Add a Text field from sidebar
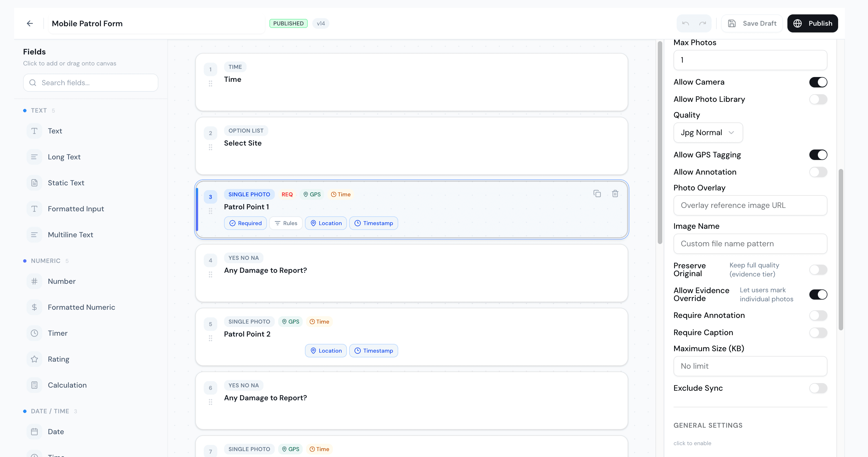The width and height of the screenshot is (868, 457). coord(90,131)
